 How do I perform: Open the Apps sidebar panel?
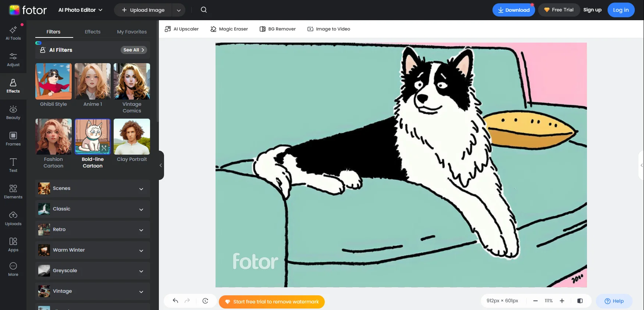13,245
